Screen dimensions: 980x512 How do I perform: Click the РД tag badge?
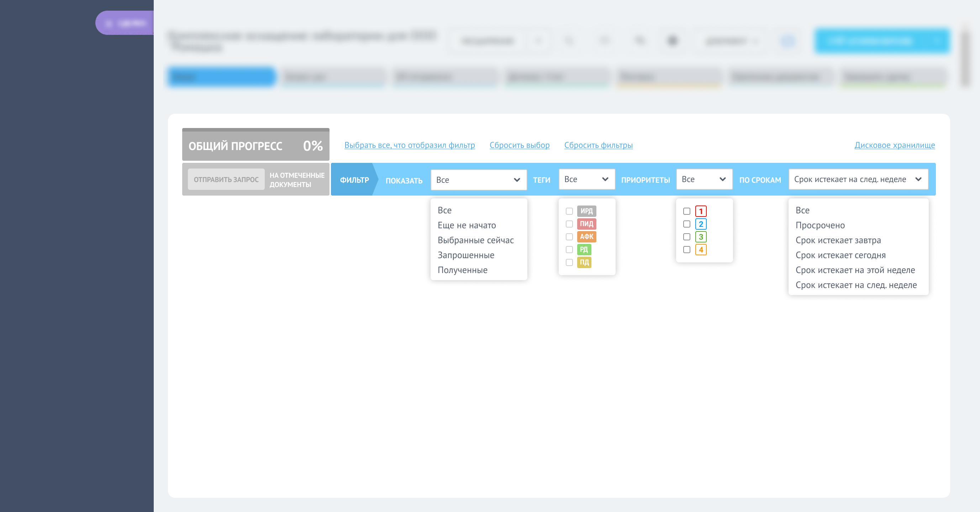584,249
